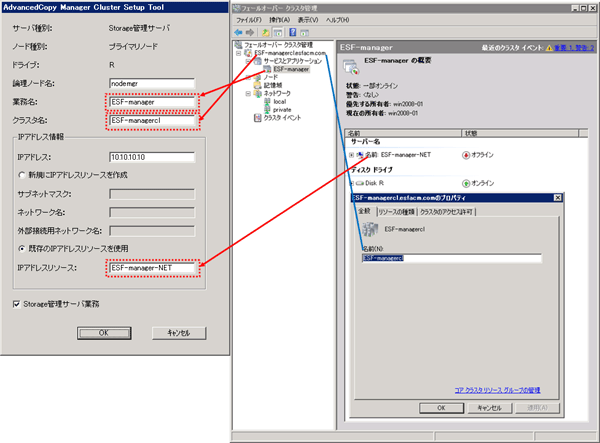
Task: Click the ESF-managercl.esfacm.com cluster icon in tree
Action: (248, 53)
